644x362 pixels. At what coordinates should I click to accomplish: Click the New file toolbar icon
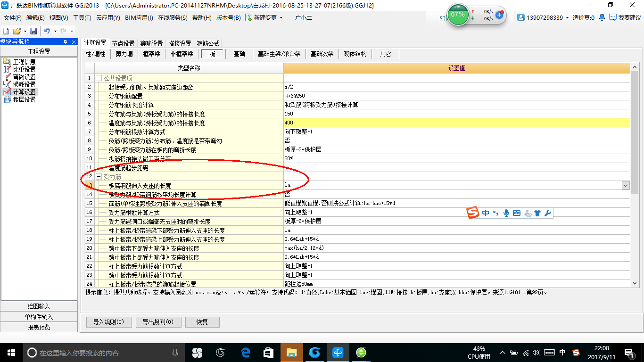tap(6, 31)
